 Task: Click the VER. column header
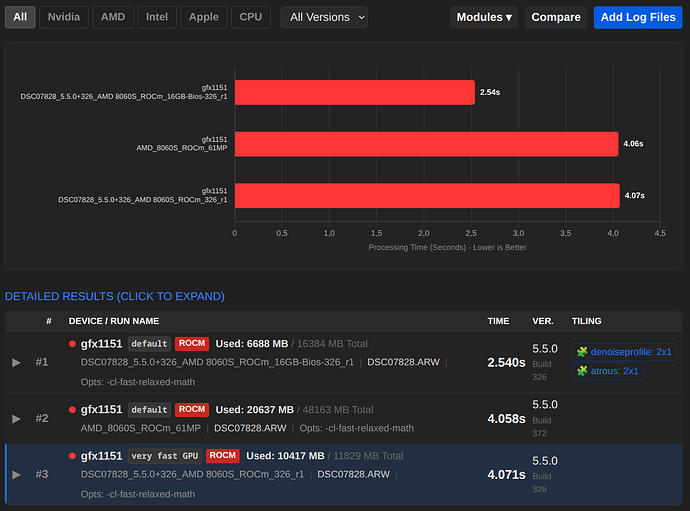tap(543, 321)
